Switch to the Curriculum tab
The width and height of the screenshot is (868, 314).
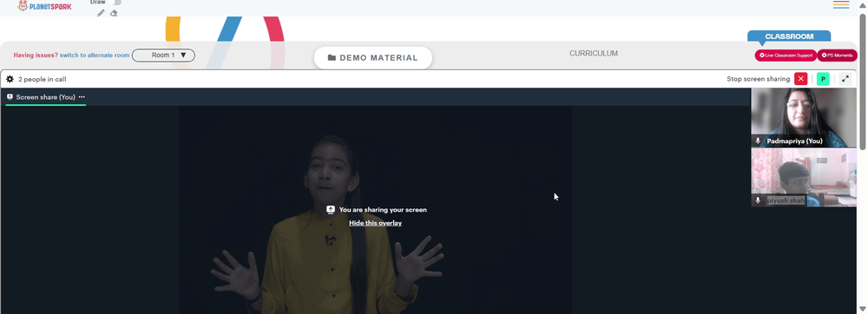594,54
